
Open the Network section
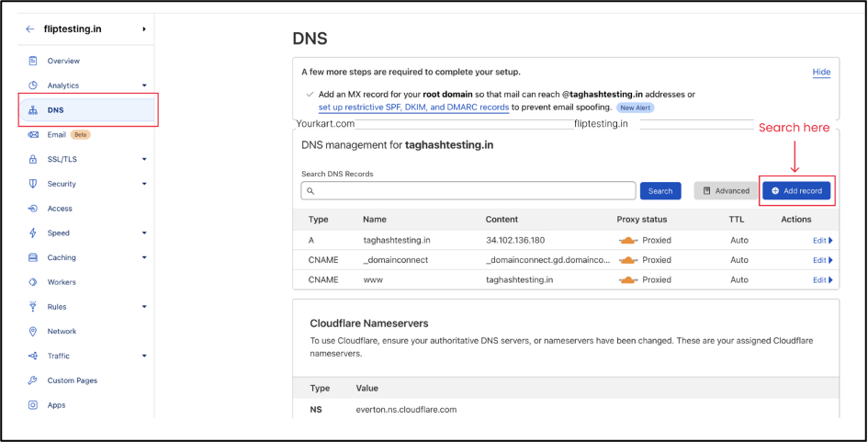[62, 331]
